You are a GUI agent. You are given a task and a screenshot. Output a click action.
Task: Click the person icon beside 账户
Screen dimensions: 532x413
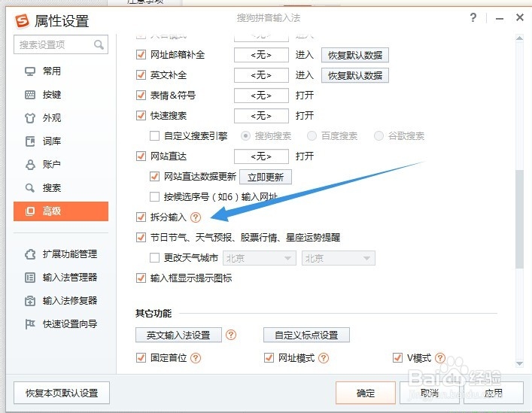pos(30,165)
